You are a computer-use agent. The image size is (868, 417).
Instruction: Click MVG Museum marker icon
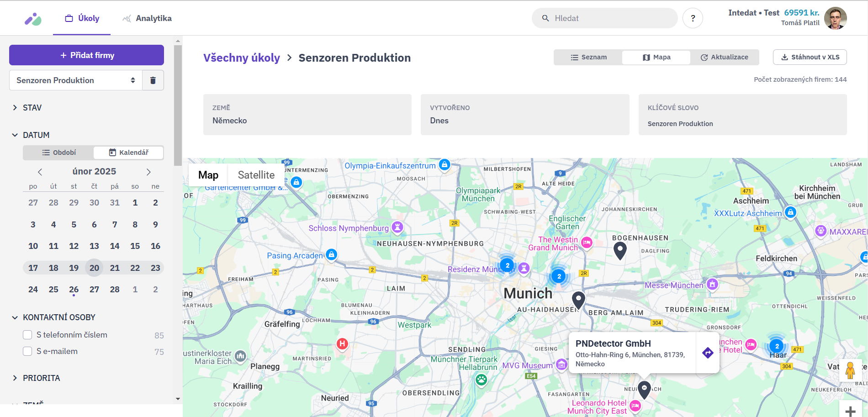coord(562,364)
